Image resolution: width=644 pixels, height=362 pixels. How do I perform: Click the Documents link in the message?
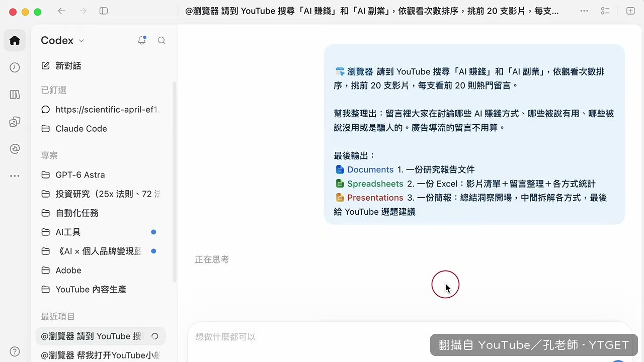(365, 170)
